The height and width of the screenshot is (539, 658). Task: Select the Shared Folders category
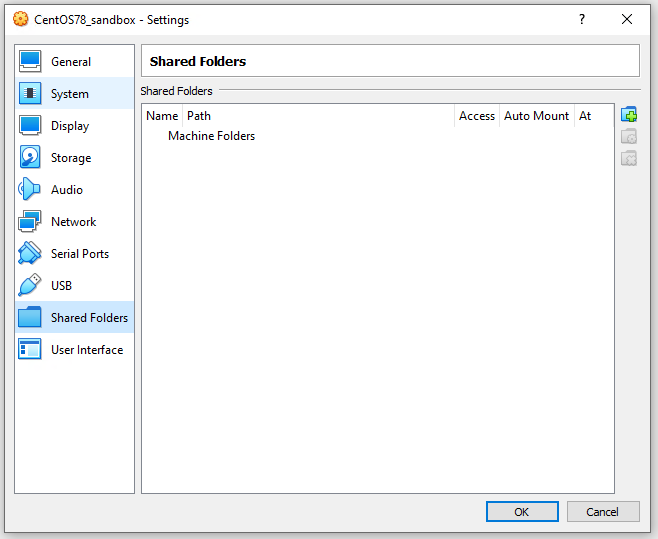coord(89,318)
